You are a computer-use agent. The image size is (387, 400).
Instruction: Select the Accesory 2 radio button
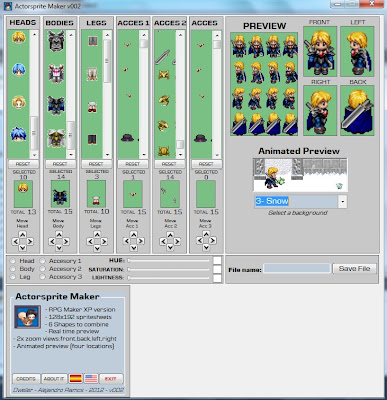point(43,269)
